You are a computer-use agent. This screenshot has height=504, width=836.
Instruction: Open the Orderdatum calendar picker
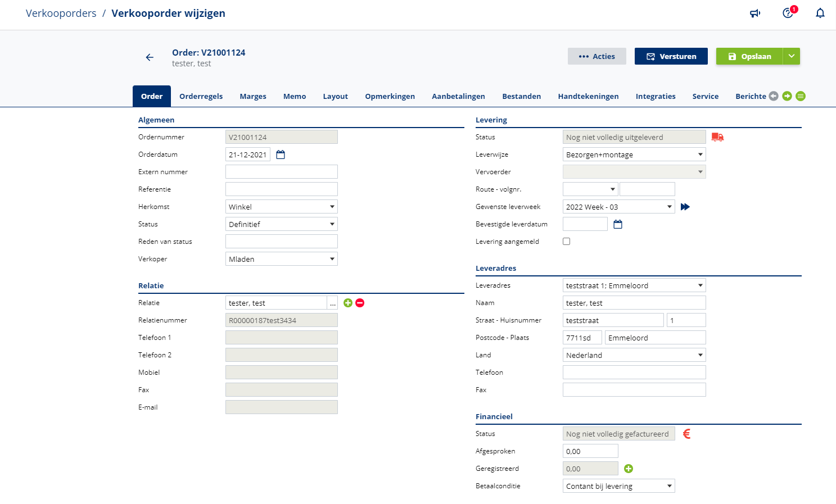click(281, 155)
